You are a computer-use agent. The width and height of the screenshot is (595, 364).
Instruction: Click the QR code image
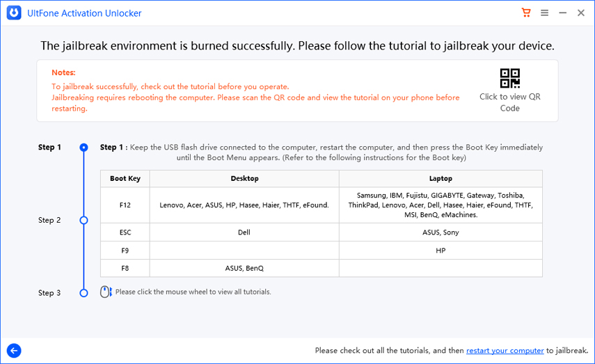509,78
